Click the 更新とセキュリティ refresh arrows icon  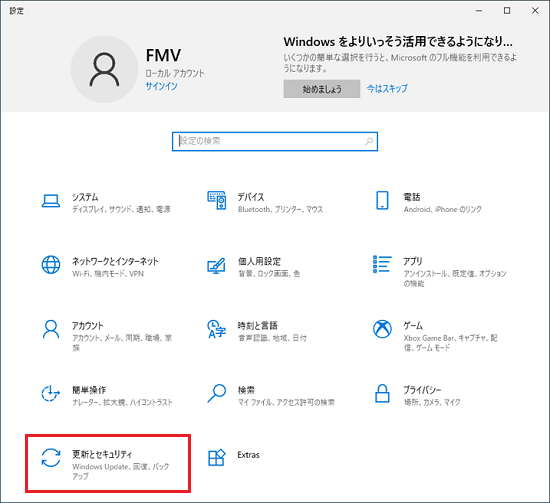tap(51, 458)
